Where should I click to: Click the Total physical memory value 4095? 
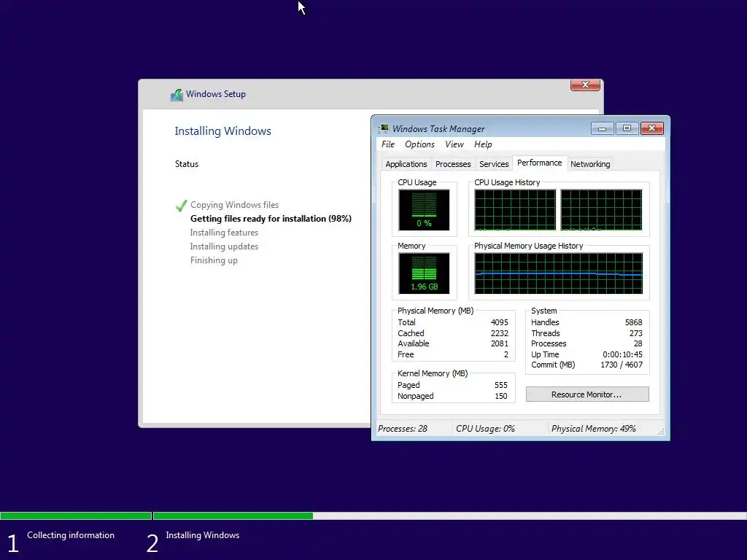coord(499,322)
